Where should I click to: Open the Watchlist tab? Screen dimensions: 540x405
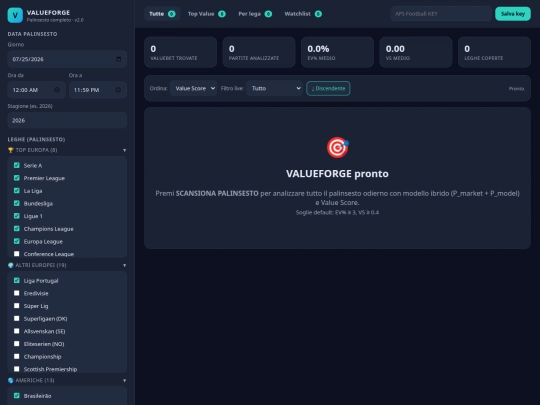tap(303, 14)
